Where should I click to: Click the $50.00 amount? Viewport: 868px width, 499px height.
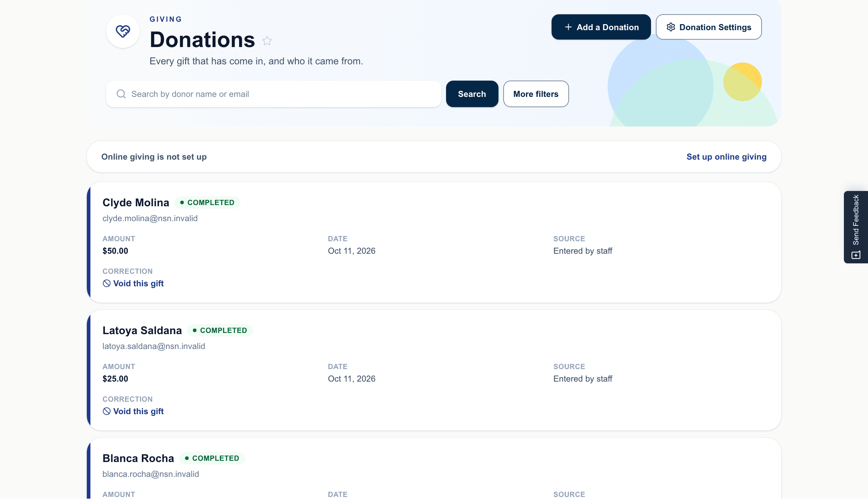115,251
